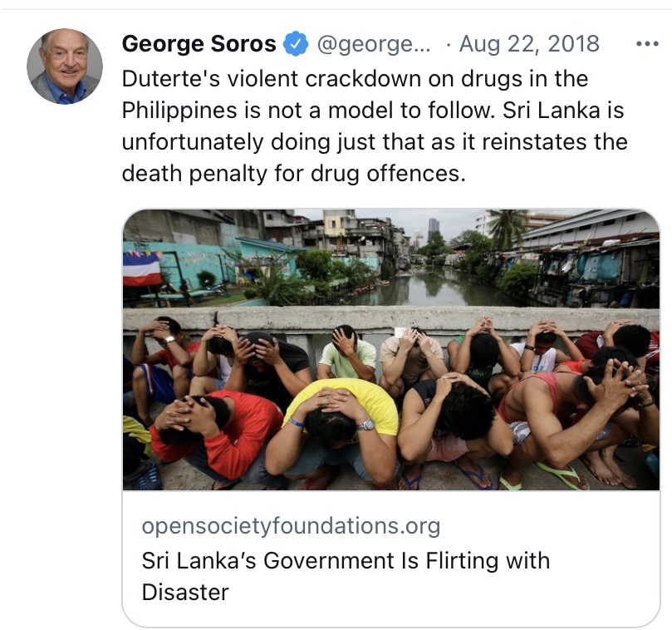672x630 pixels.
Task: Click the word 'Disaster' in the card title
Action: tap(185, 592)
